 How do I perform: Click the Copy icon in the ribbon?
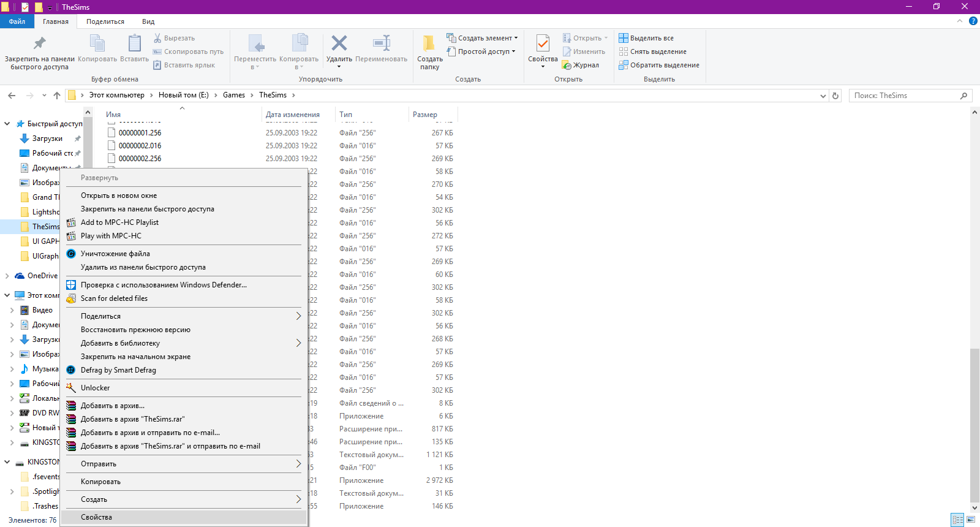click(97, 43)
